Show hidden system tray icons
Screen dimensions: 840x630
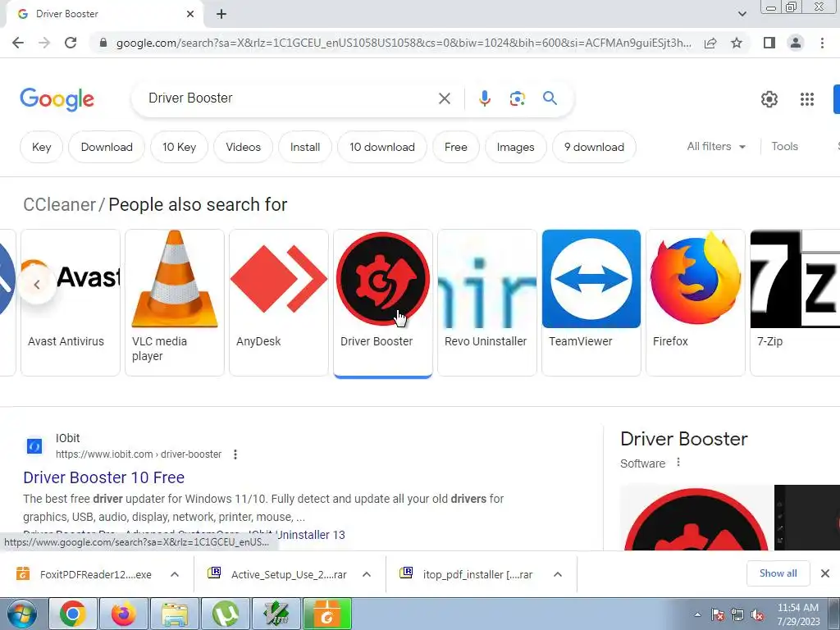697,614
